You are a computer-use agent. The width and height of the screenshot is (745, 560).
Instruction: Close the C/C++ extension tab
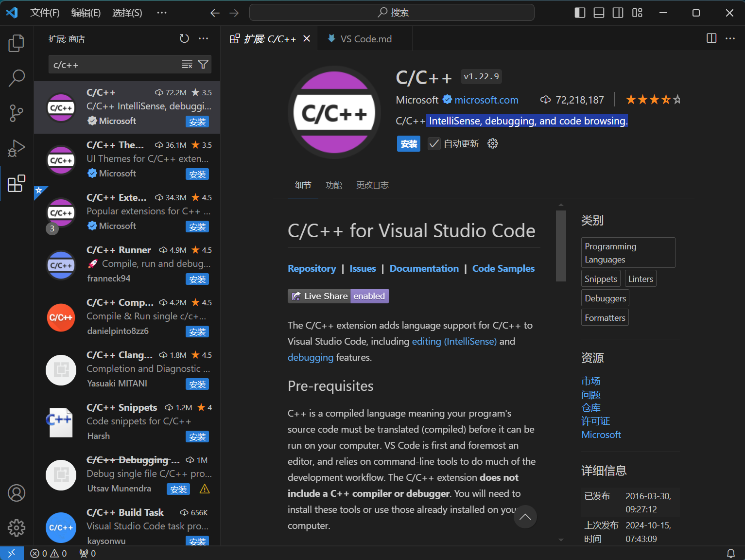[307, 38]
